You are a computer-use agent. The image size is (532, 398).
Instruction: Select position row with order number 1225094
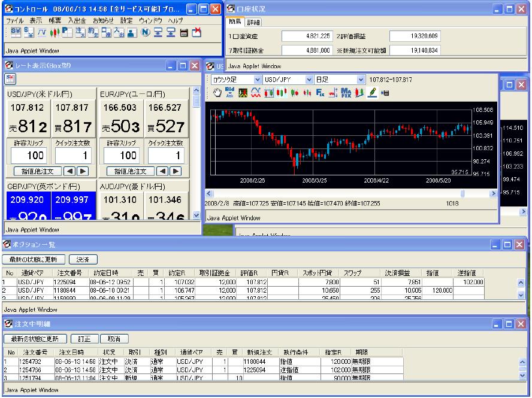click(x=243, y=282)
